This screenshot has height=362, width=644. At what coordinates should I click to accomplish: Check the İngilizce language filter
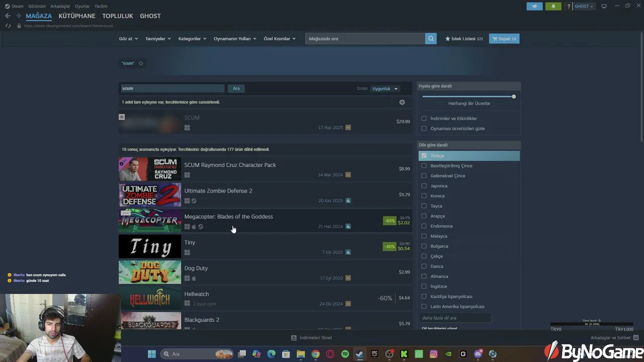424,287
